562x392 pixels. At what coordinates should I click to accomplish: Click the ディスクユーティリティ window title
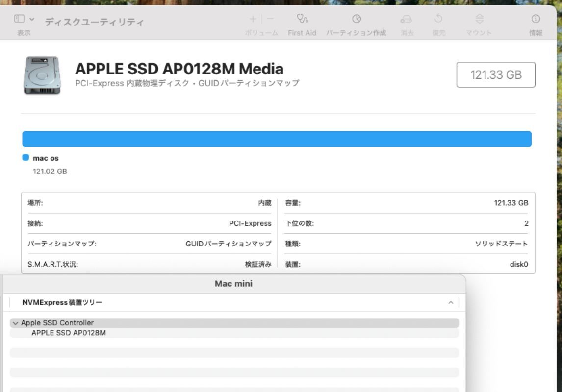point(94,22)
